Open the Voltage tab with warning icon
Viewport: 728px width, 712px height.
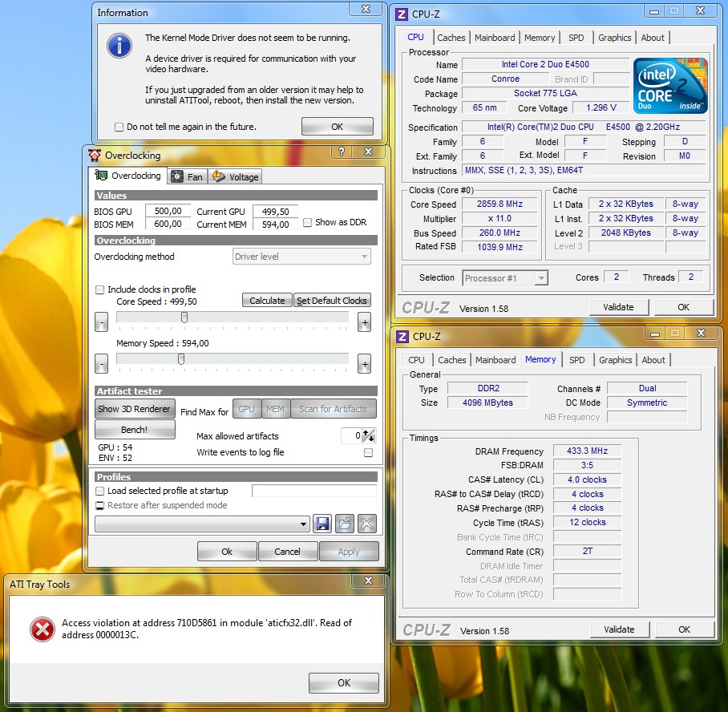coord(236,176)
